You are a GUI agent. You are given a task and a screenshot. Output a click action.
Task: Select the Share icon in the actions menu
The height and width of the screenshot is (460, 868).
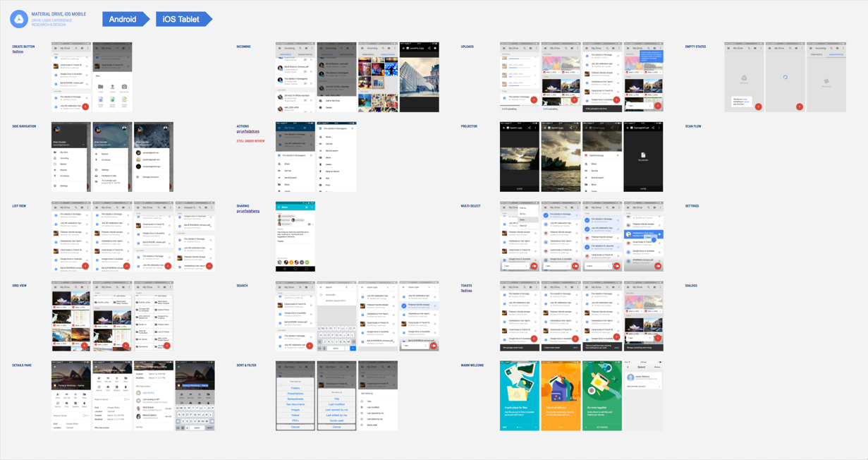(x=320, y=137)
